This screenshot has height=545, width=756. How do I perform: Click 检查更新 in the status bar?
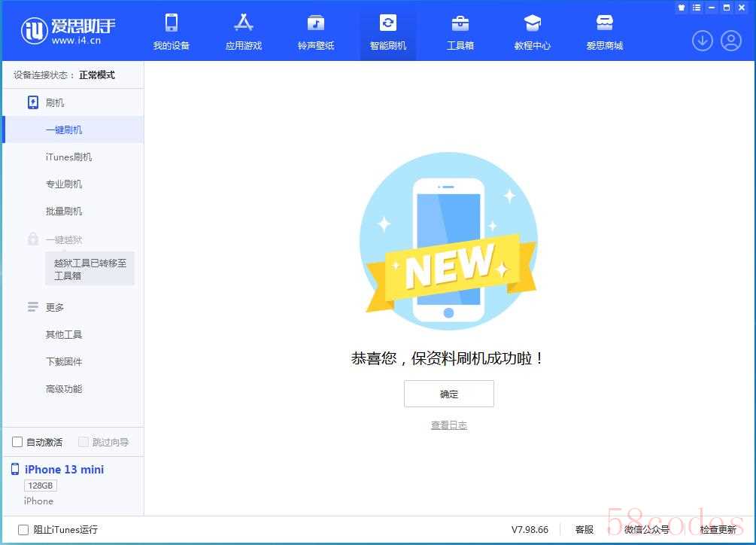click(718, 529)
